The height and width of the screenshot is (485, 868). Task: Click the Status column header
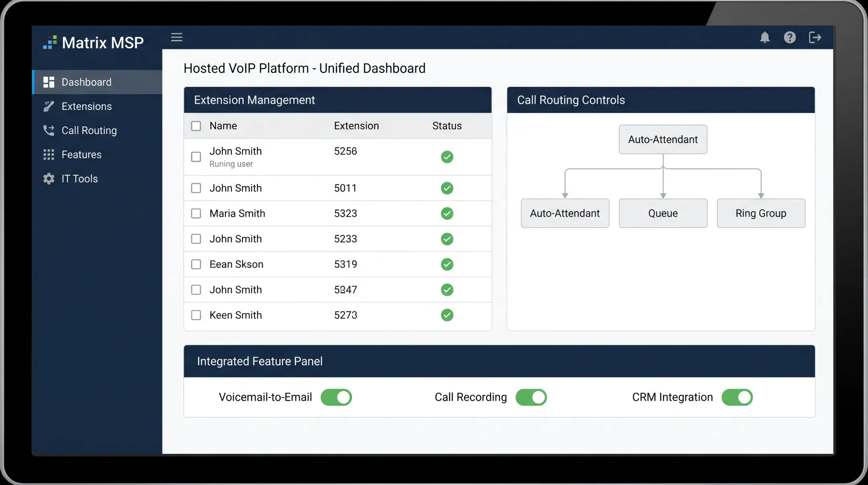tap(447, 126)
